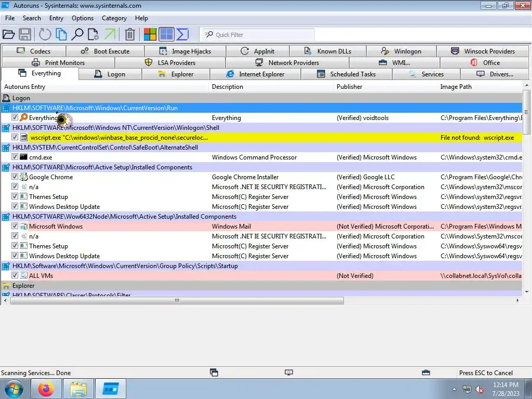Show hidden tray icons arrow
The height and width of the screenshot is (399, 532).
pyautogui.click(x=454, y=389)
